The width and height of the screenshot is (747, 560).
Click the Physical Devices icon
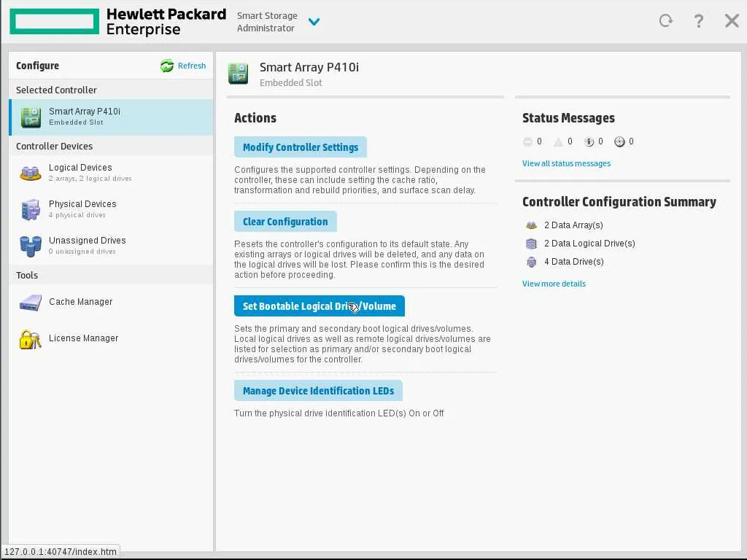coord(31,209)
